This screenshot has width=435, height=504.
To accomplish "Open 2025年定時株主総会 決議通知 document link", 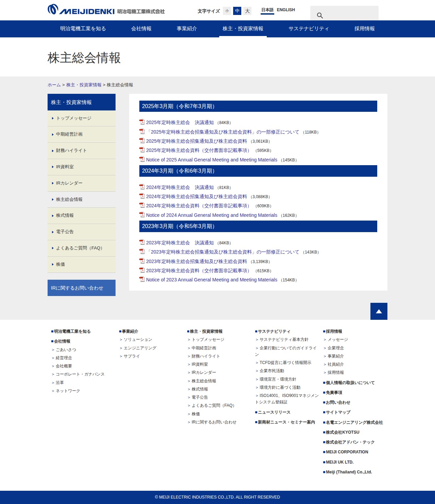I will (x=180, y=122).
